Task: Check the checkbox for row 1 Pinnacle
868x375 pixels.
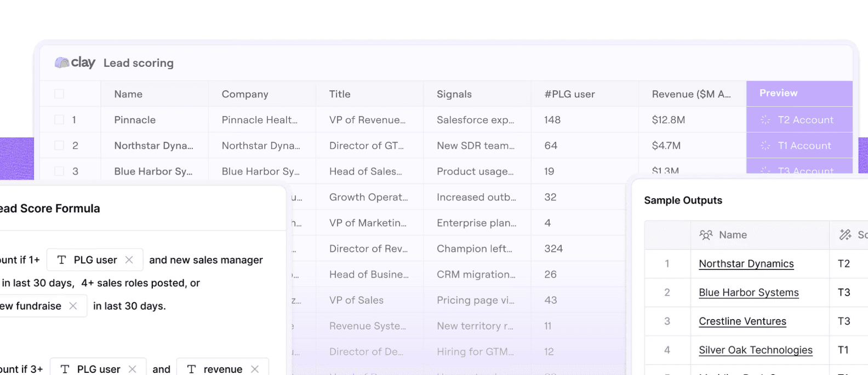Action: 59,120
